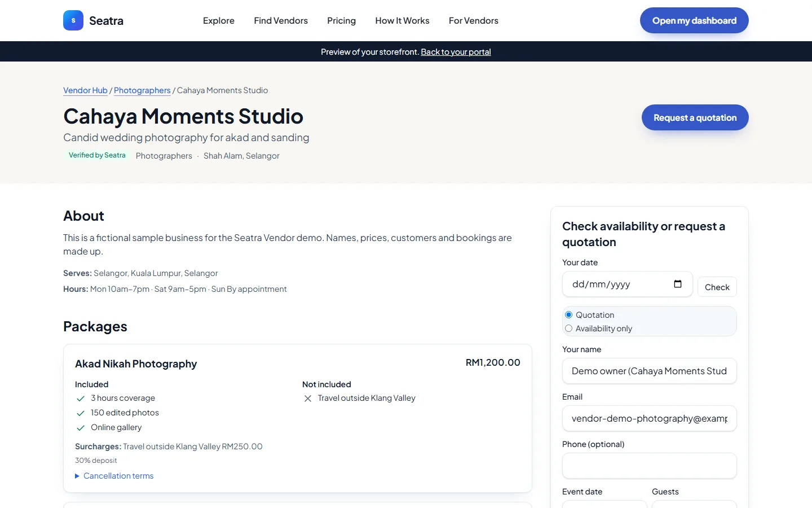The image size is (812, 508).
Task: Open the Photographers breadcrumb link
Action: pos(142,90)
